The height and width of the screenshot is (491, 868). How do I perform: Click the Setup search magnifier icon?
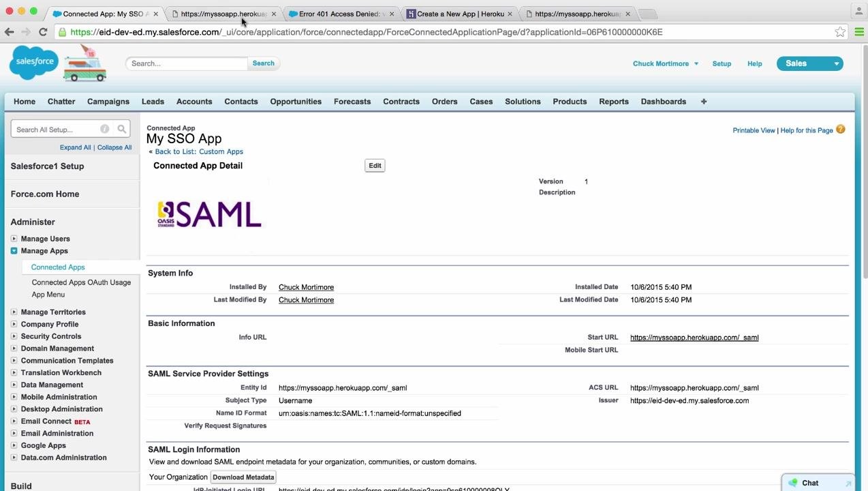point(122,129)
